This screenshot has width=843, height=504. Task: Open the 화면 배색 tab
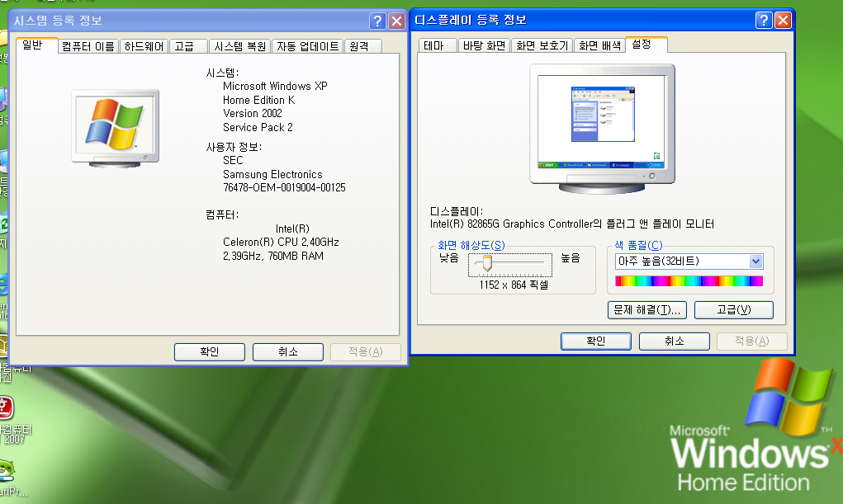coord(599,46)
